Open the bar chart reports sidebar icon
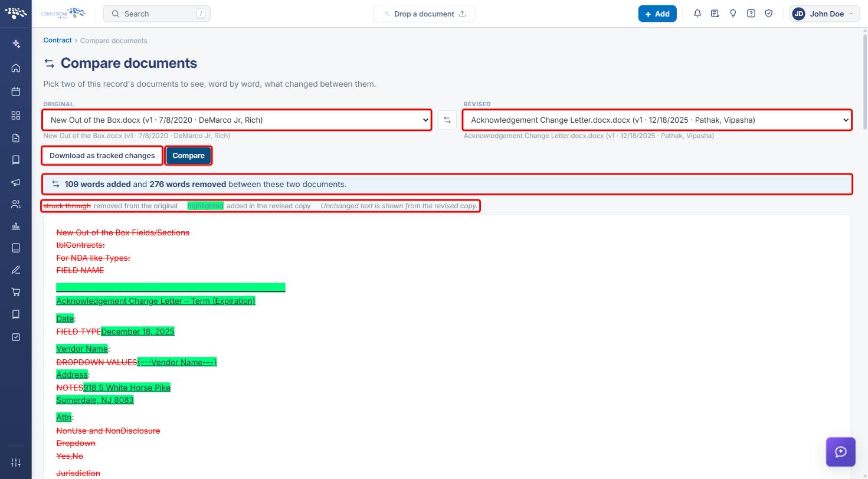Image resolution: width=868 pixels, height=479 pixels. click(x=16, y=227)
